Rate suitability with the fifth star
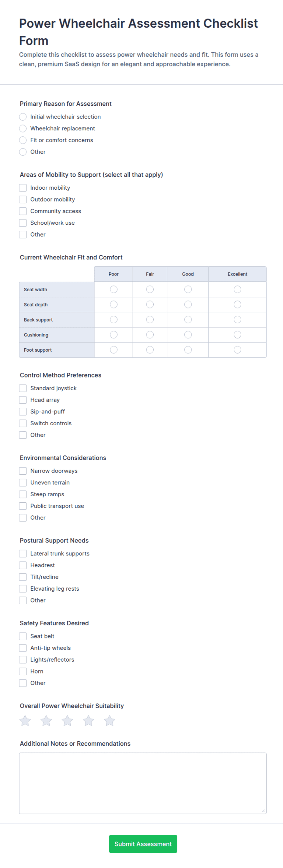 point(110,721)
